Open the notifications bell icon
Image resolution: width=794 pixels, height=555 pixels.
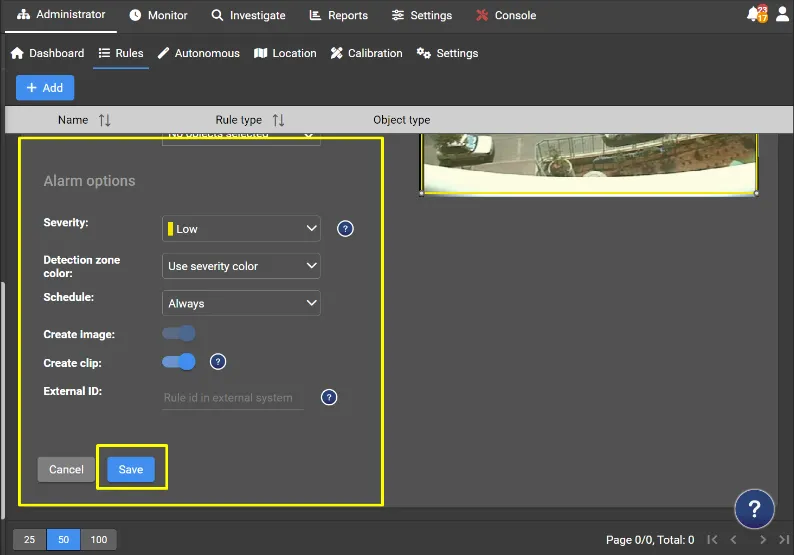click(757, 14)
